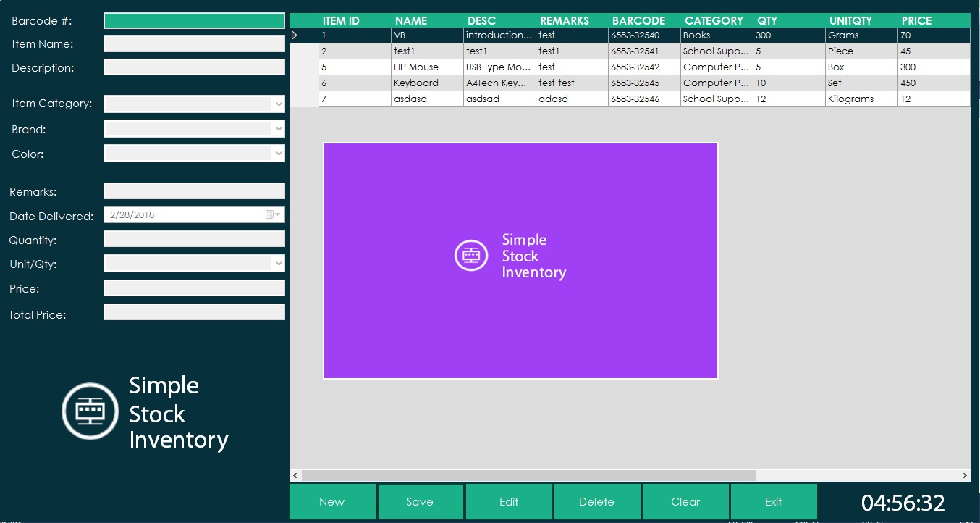
Task: Sort the grid by the NAME column header
Action: pyautogui.click(x=410, y=20)
